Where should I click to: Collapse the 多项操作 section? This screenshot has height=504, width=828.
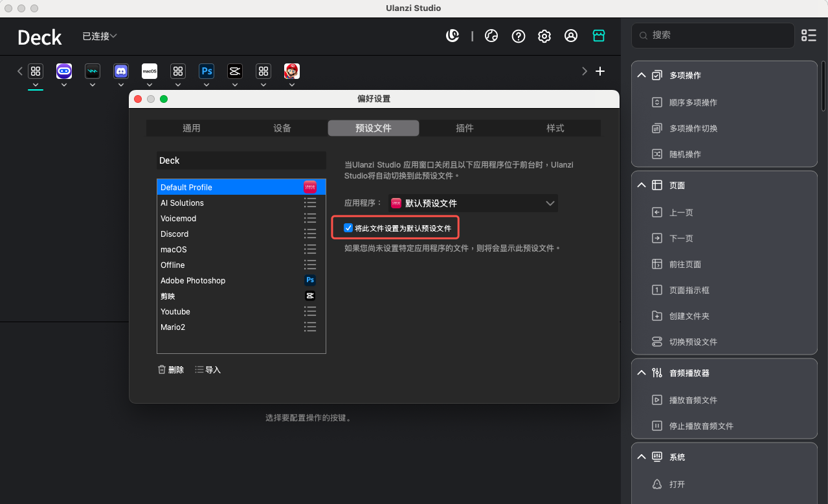pos(642,76)
